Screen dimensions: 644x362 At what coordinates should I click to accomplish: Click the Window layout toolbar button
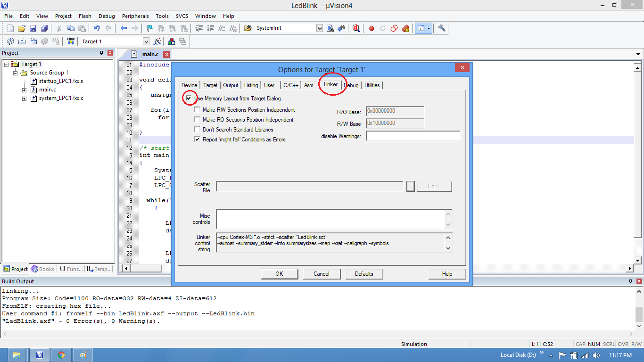[421, 28]
